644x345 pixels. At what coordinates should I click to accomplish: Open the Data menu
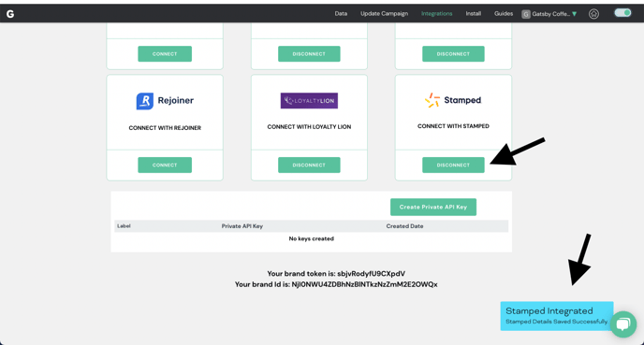pyautogui.click(x=341, y=13)
